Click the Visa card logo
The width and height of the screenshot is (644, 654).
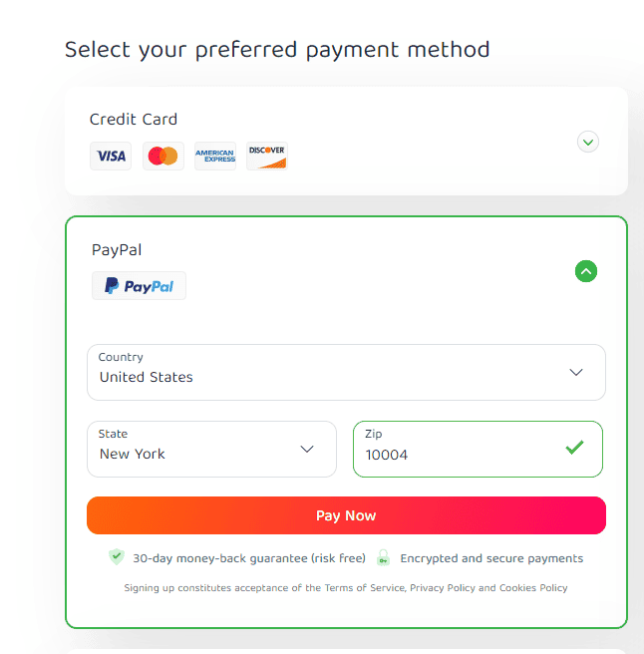pos(111,157)
